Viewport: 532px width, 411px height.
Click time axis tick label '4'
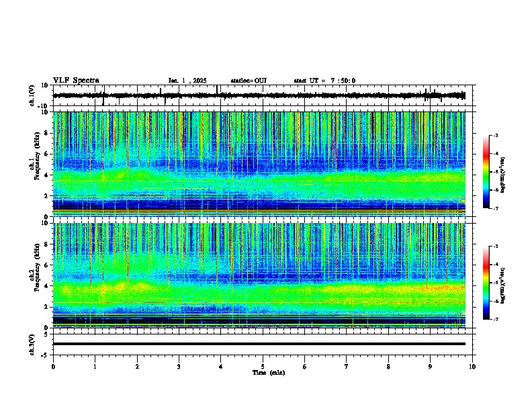[x=221, y=367]
